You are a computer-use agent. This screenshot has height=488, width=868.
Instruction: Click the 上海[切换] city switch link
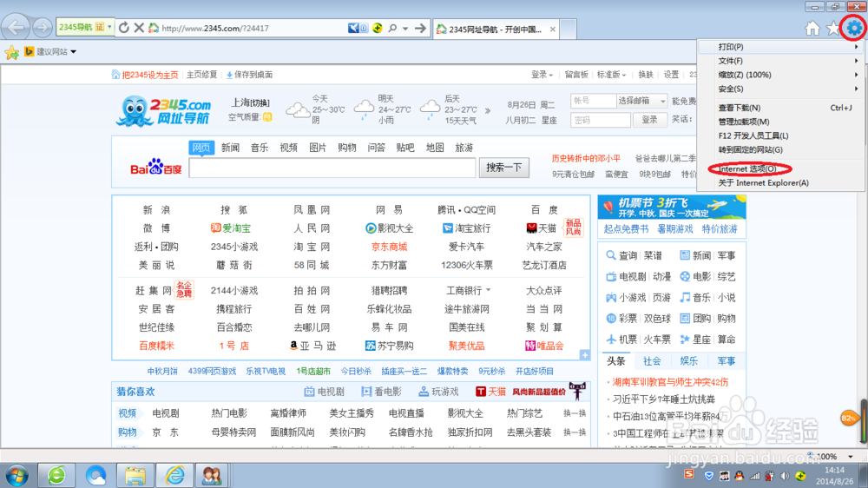coord(250,102)
